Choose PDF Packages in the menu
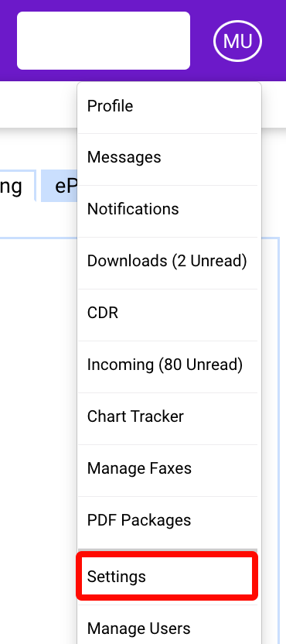The width and height of the screenshot is (286, 644). coord(168,520)
